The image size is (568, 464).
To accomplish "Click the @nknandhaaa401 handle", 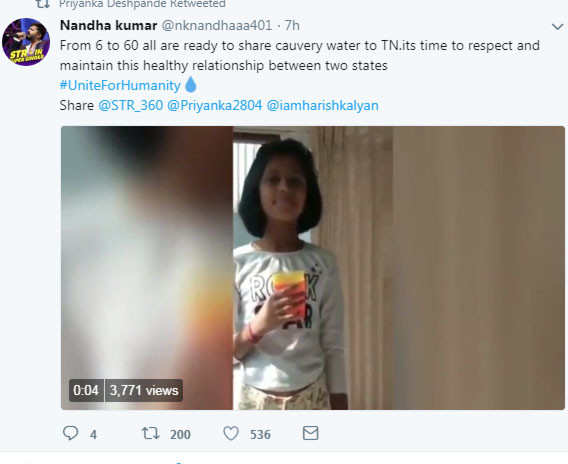I will pyautogui.click(x=216, y=25).
